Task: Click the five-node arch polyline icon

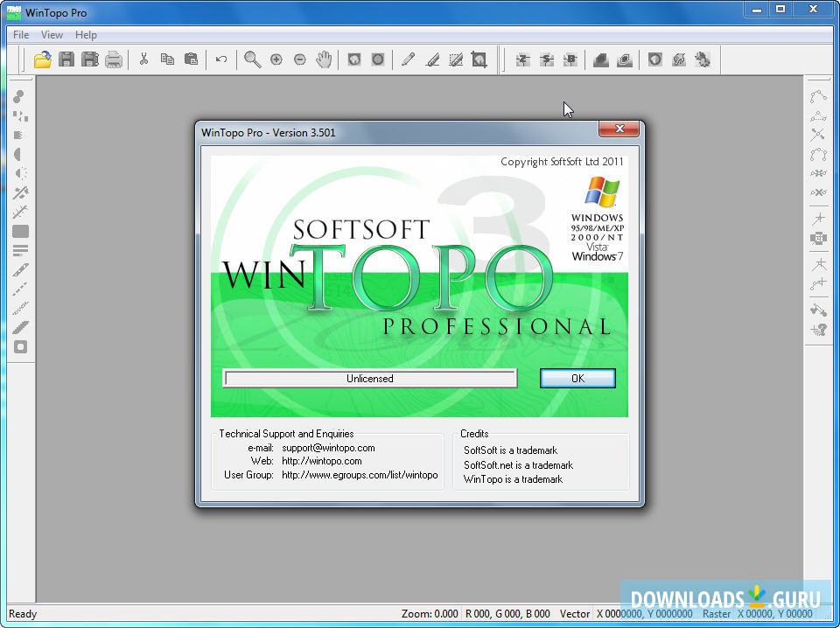Action: coord(819,154)
